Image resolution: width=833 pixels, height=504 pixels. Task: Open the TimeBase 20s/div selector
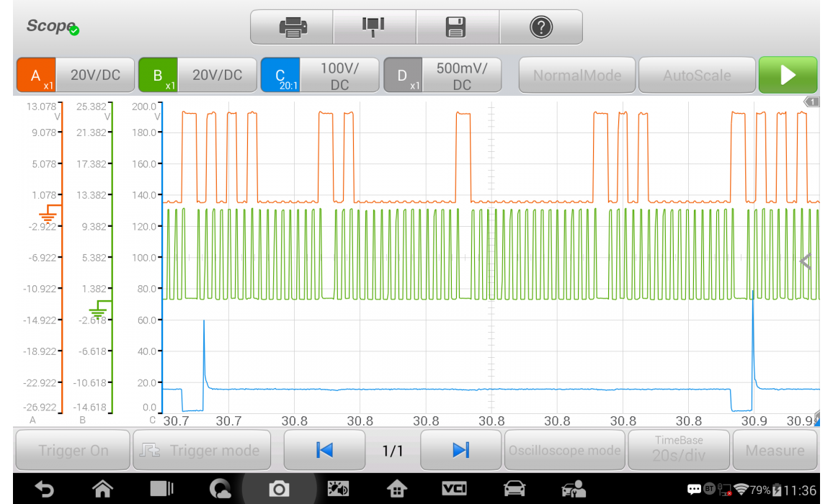coord(677,450)
